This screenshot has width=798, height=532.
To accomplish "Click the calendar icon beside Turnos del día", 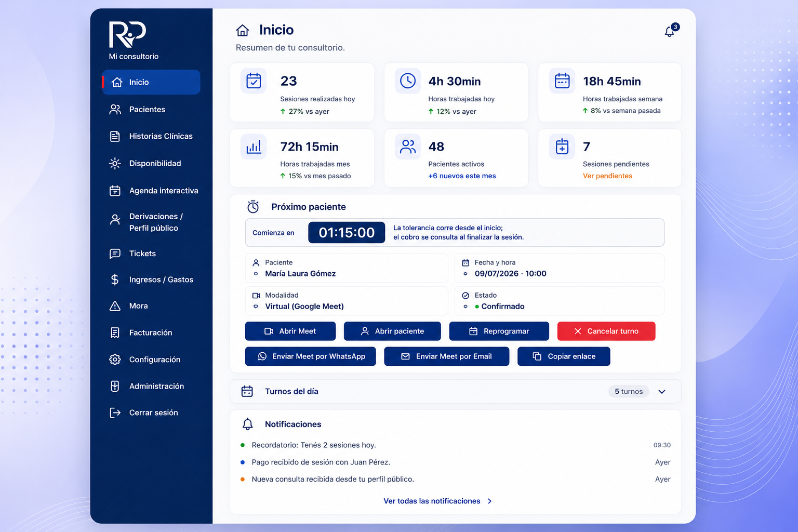I will coord(247,391).
